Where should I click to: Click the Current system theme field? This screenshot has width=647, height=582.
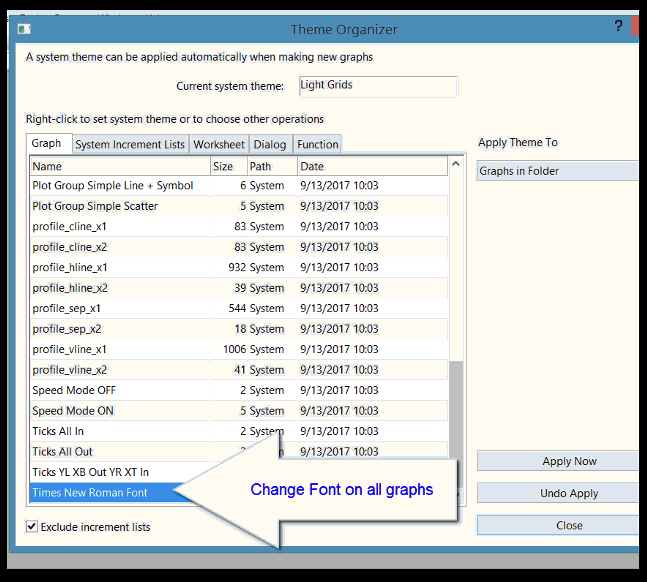378,86
